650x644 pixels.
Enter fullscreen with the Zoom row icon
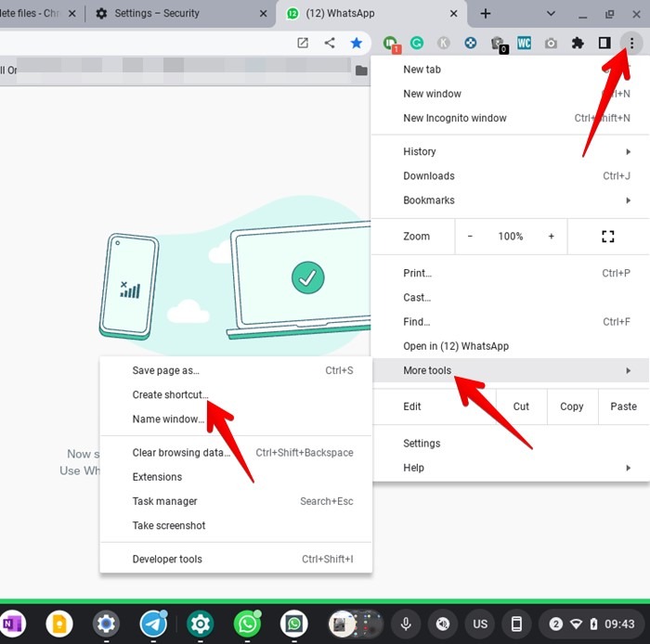(x=607, y=237)
